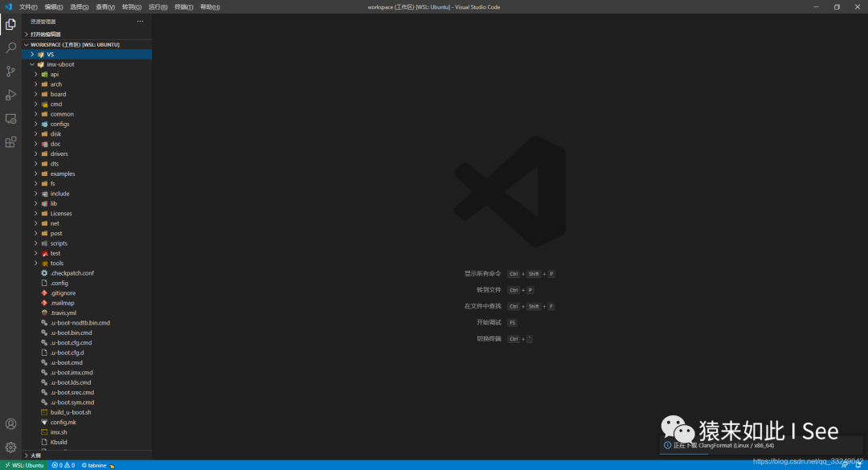Open the Source Control view
The width and height of the screenshot is (868, 470).
10,72
